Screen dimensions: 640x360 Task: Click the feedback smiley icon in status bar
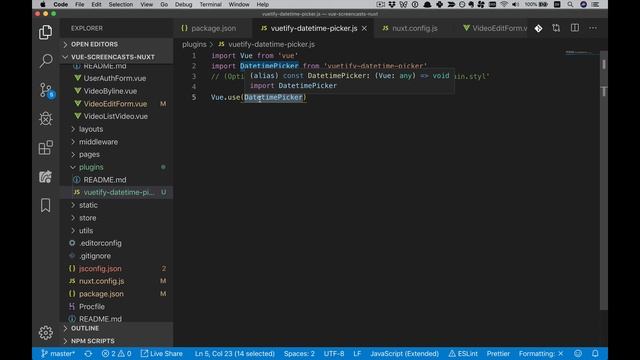[578, 353]
